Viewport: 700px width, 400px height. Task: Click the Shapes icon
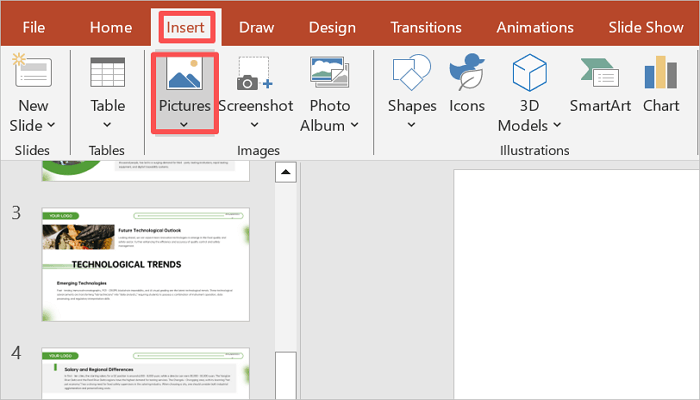(412, 72)
